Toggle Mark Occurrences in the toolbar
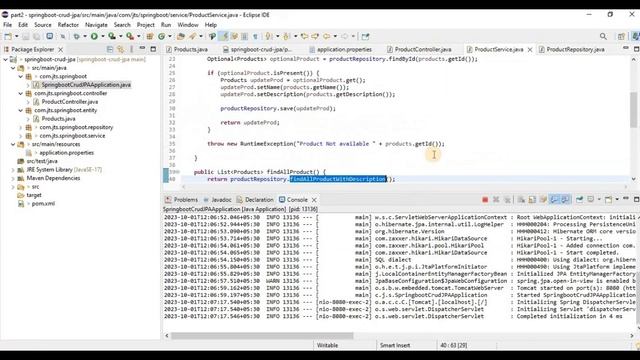The image size is (640, 360). (x=224, y=36)
